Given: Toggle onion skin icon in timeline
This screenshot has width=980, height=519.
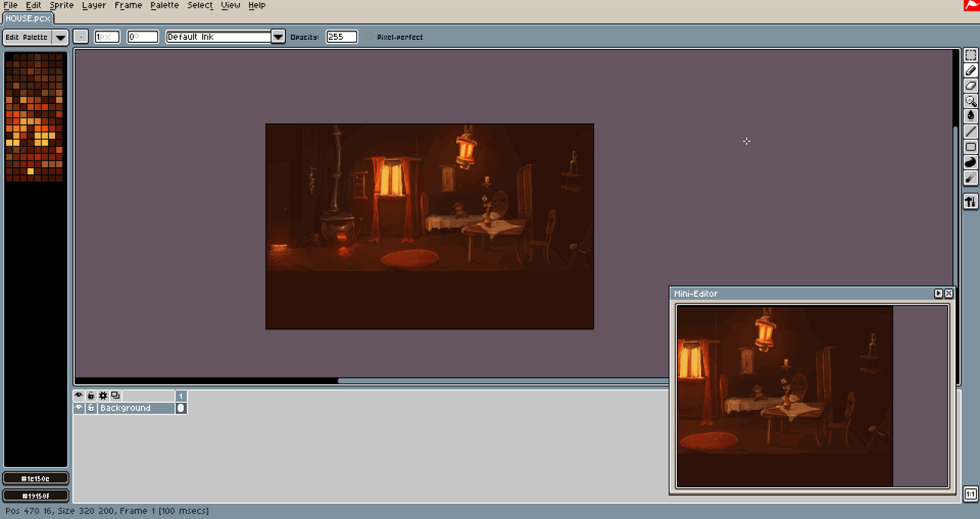Looking at the screenshot, I should pyautogui.click(x=115, y=396).
